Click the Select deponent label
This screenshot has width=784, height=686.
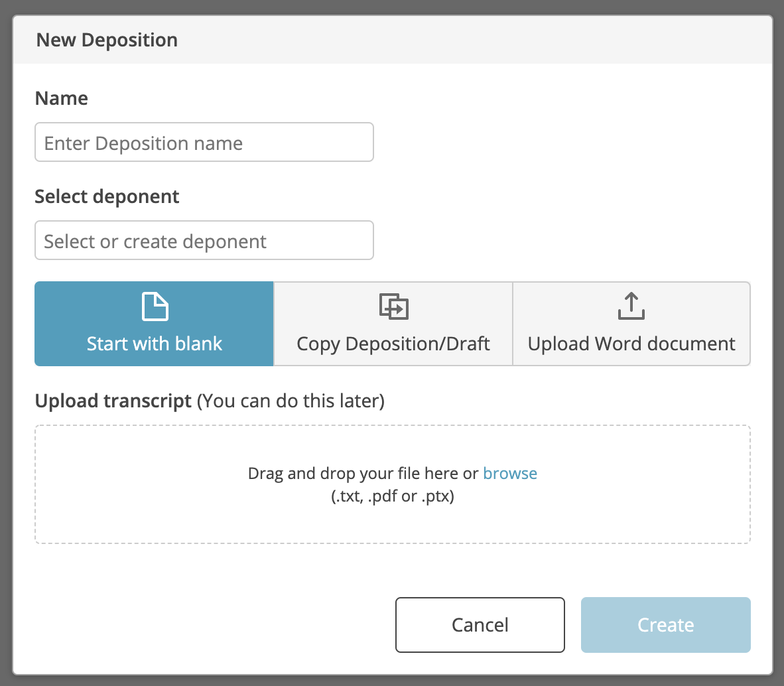107,196
